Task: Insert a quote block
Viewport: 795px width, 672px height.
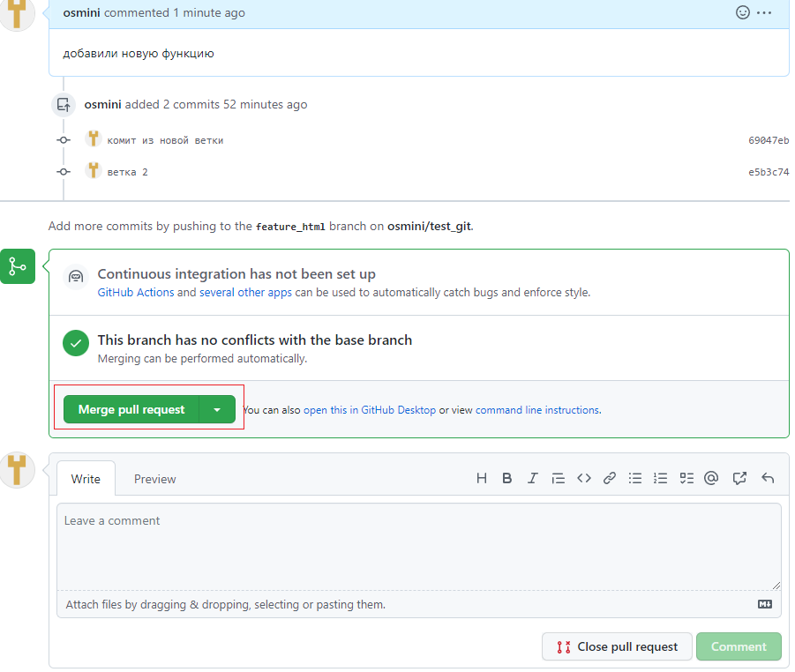Action: 559,478
